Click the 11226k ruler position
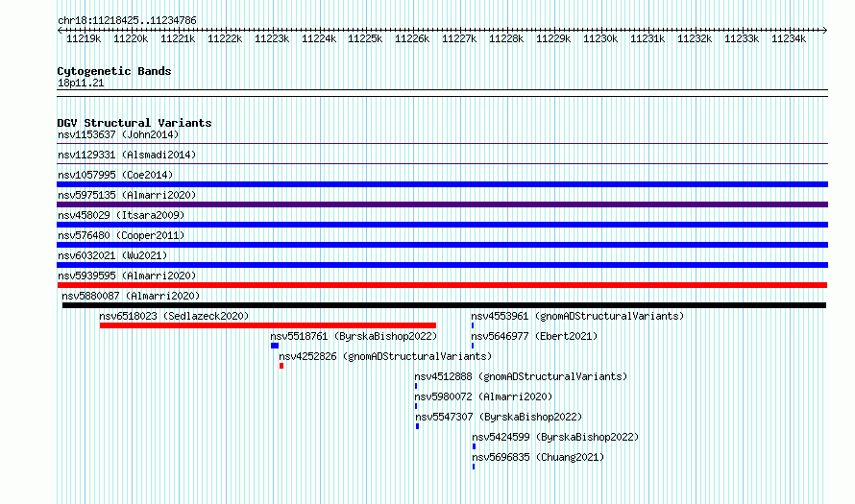Image resolution: width=855 pixels, height=504 pixels. point(412,38)
